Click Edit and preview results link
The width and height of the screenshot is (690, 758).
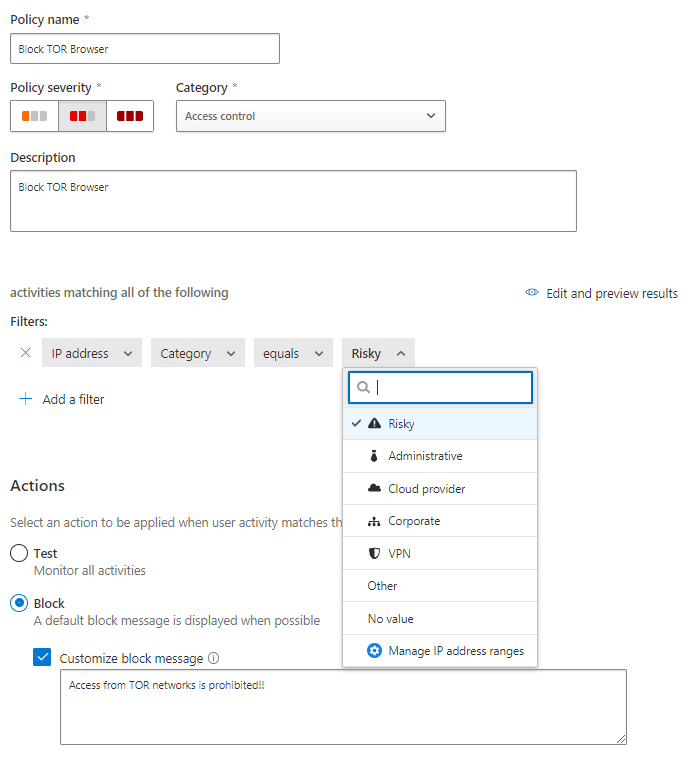pos(611,293)
